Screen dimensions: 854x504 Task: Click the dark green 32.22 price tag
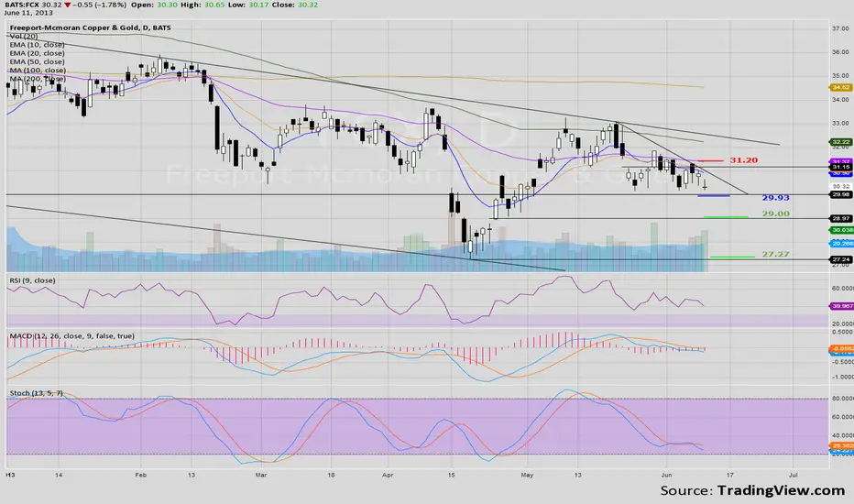(841, 142)
